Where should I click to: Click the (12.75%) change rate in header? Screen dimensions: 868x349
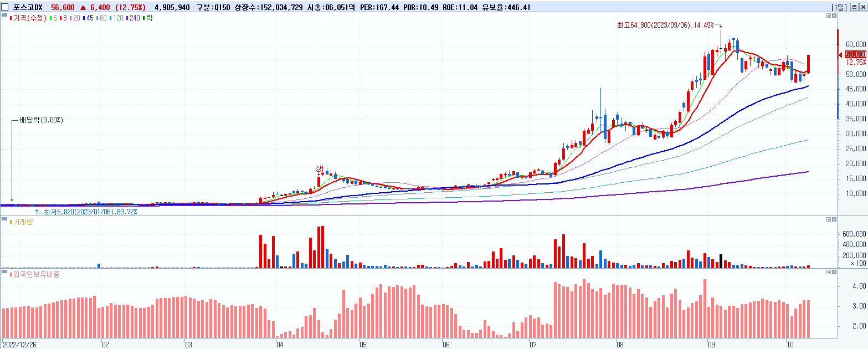click(x=131, y=7)
